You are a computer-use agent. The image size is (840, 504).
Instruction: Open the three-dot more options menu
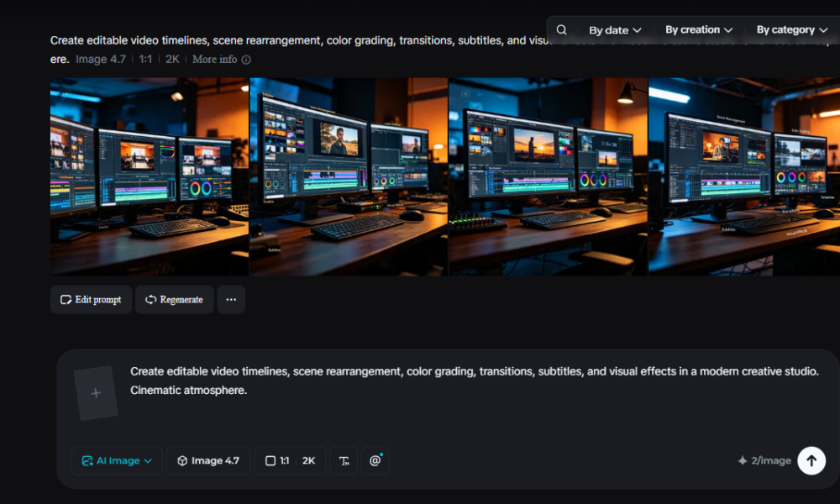[232, 299]
